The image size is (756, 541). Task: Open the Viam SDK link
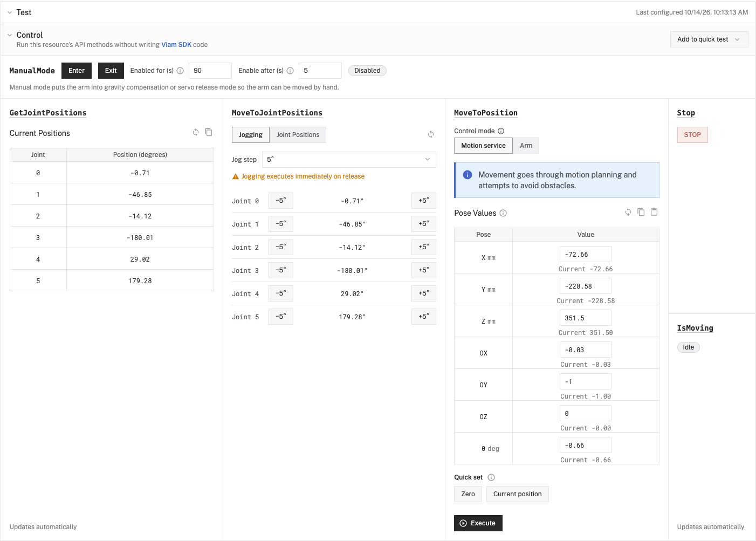176,45
